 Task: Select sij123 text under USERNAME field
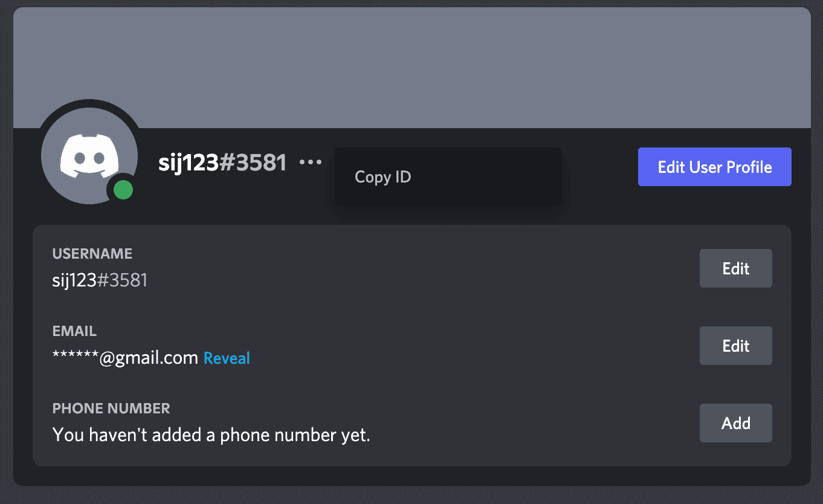(74, 280)
